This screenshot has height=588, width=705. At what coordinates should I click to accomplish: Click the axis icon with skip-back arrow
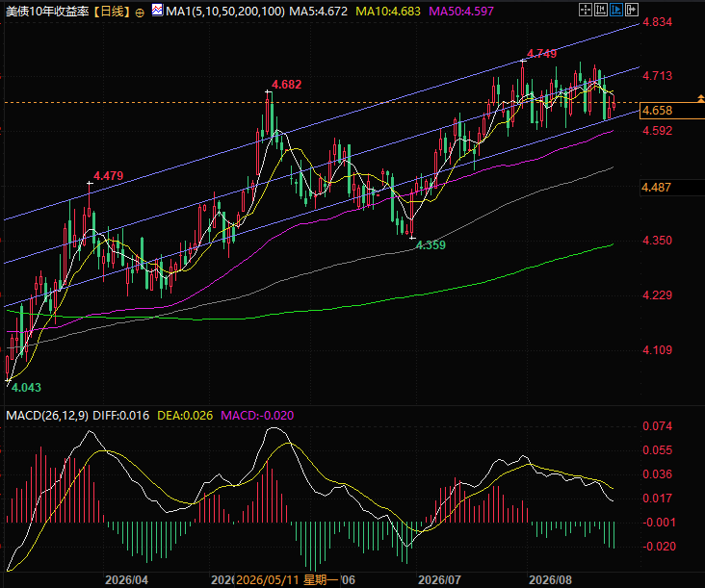[x=601, y=10]
